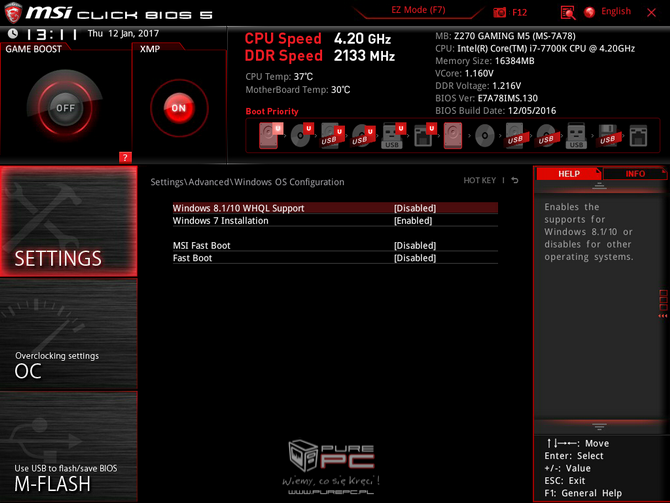
Task: Select the MSI Fast Boot row label
Action: point(201,245)
